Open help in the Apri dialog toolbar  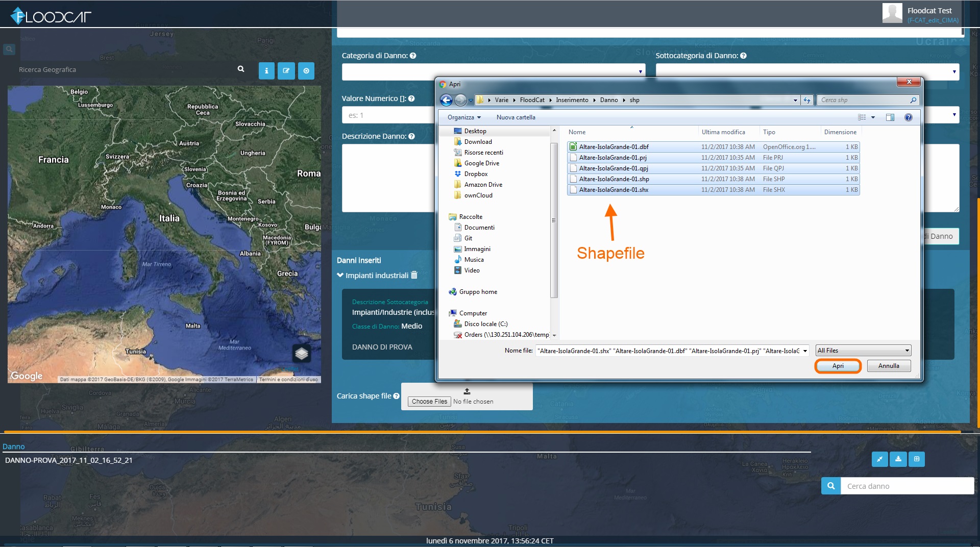[x=909, y=117]
